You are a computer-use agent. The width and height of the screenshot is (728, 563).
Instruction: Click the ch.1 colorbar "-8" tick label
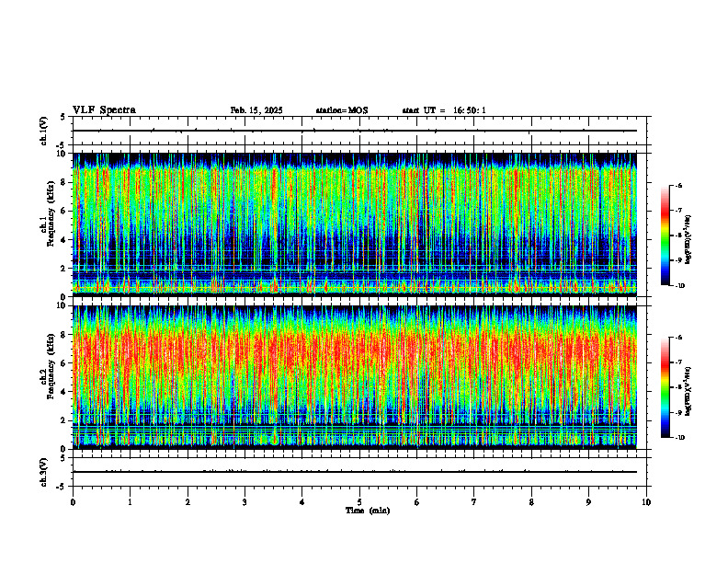(678, 236)
